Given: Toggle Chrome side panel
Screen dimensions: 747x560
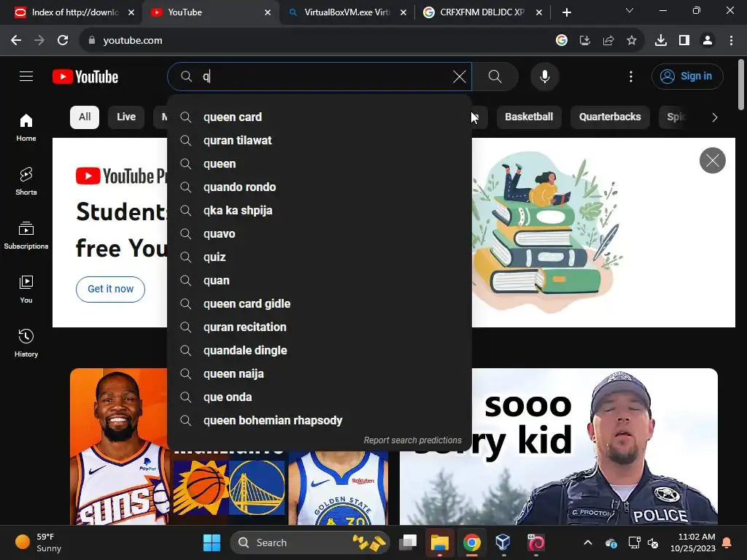Looking at the screenshot, I should click(x=684, y=41).
